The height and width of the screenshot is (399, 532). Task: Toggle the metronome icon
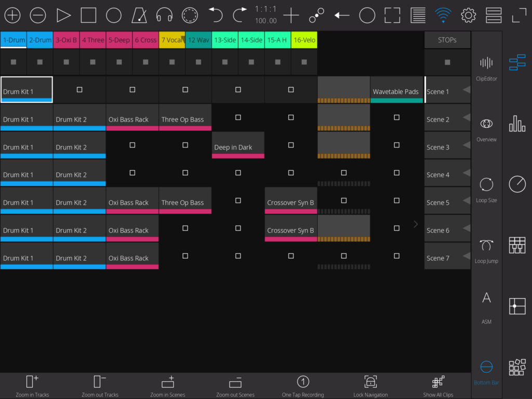(x=139, y=16)
